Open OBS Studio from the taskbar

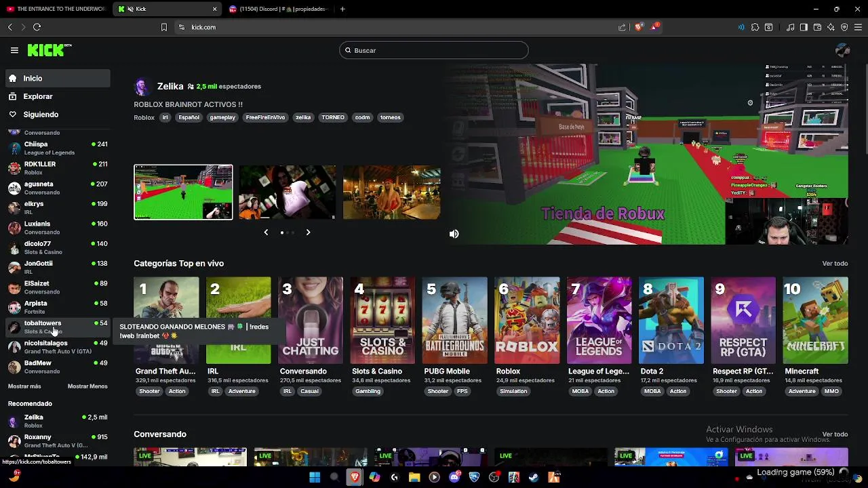click(494, 477)
